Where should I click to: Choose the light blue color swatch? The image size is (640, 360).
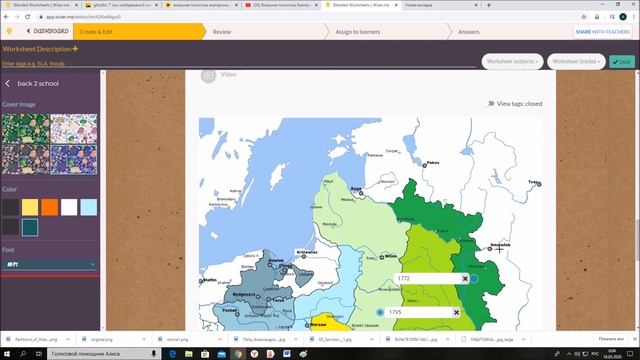pos(89,207)
